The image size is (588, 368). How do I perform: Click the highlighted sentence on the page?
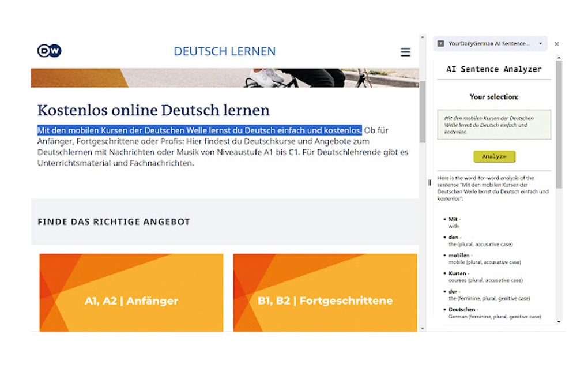click(196, 130)
